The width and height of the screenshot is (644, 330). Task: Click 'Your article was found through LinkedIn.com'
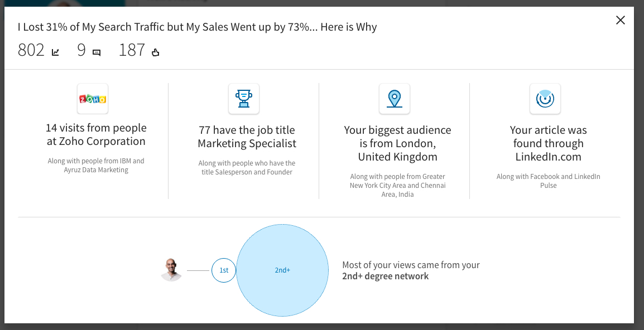(x=548, y=143)
